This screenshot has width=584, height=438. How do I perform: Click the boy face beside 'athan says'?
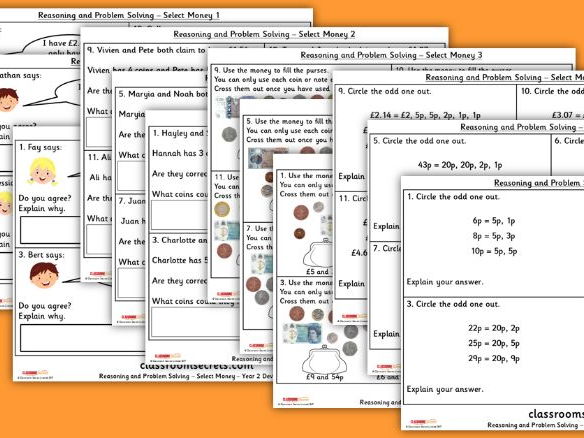click(8, 100)
